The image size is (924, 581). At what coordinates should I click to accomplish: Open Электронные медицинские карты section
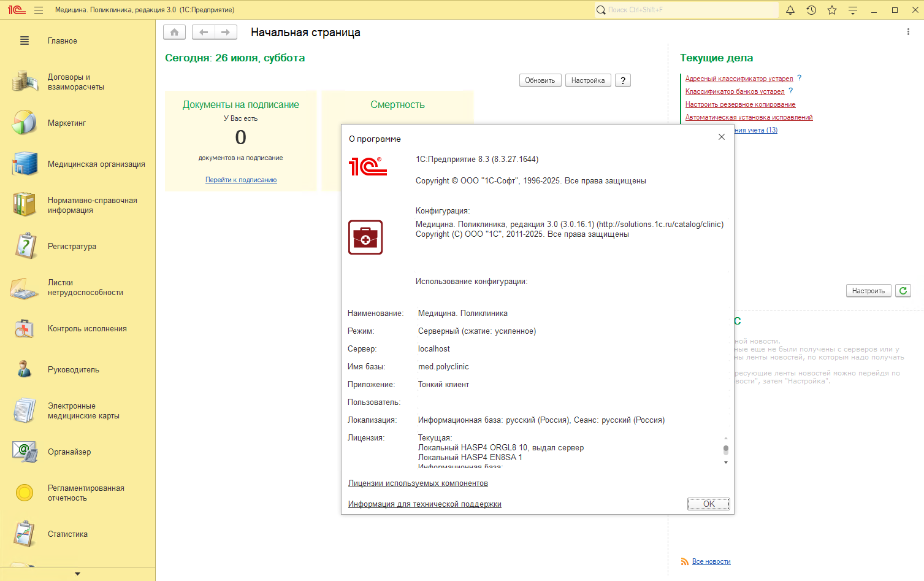coord(83,410)
